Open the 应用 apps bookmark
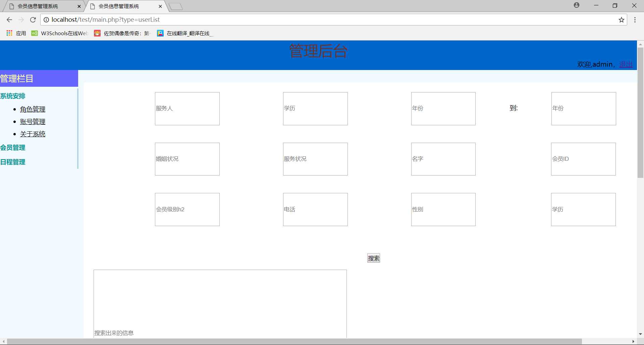 coord(16,33)
